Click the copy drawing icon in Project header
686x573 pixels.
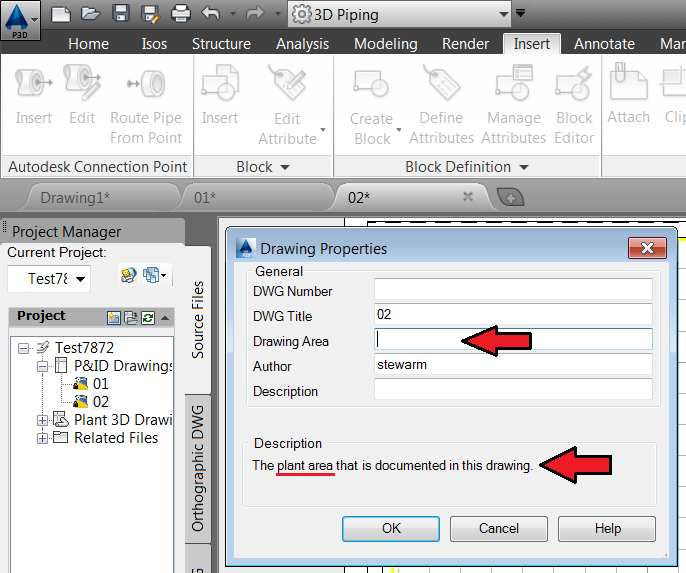pyautogui.click(x=131, y=318)
